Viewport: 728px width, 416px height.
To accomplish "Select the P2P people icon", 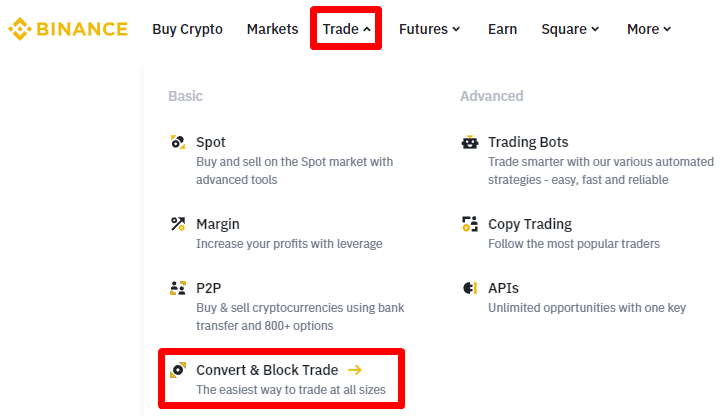I will tap(178, 288).
